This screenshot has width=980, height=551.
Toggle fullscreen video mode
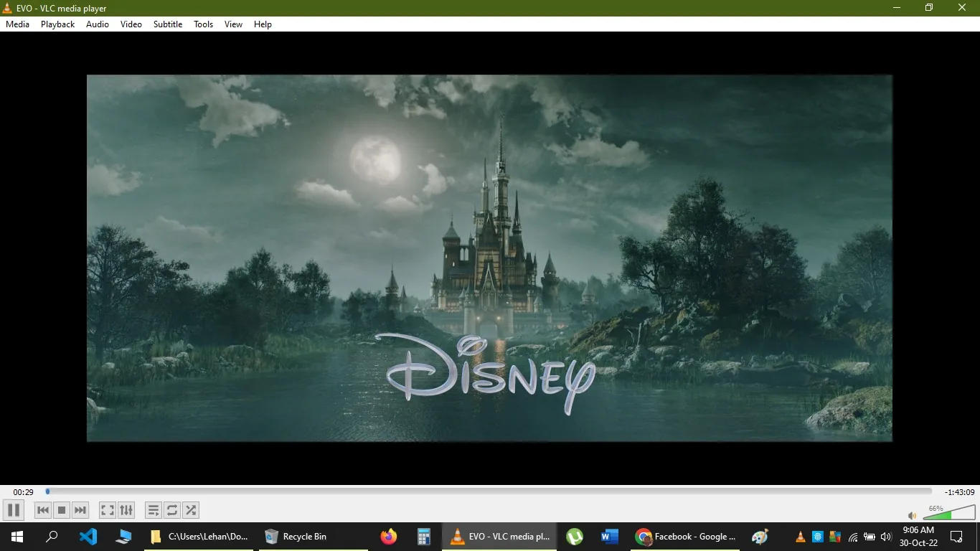click(106, 510)
